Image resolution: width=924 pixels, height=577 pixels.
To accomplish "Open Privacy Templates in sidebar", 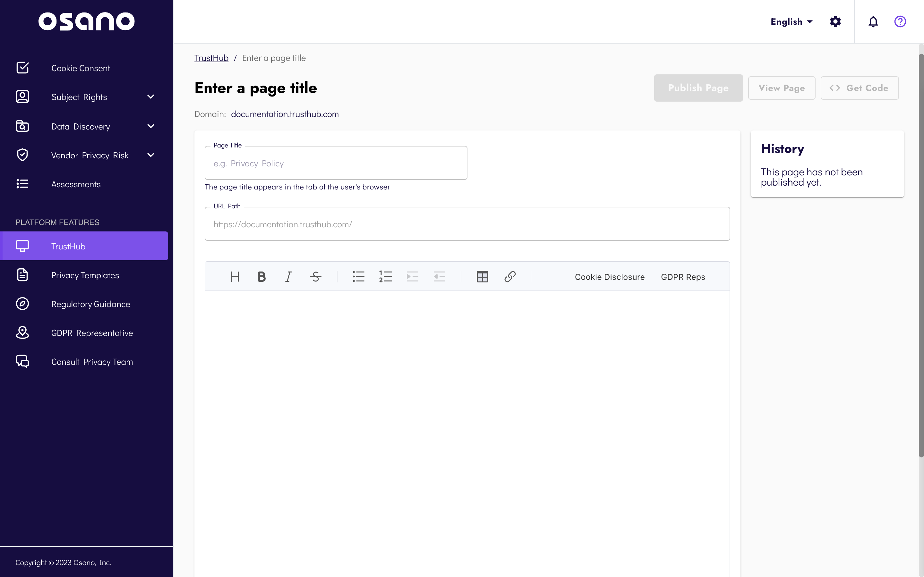I will (x=85, y=275).
